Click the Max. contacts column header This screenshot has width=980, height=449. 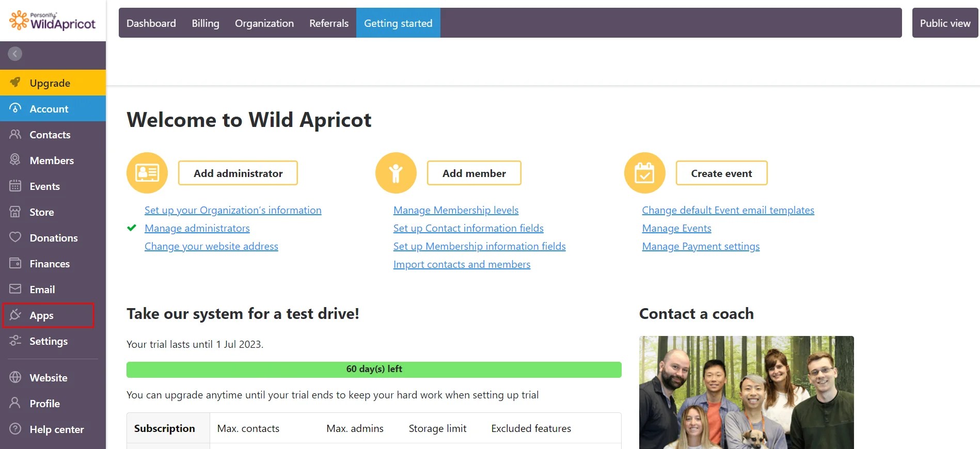[x=248, y=428]
